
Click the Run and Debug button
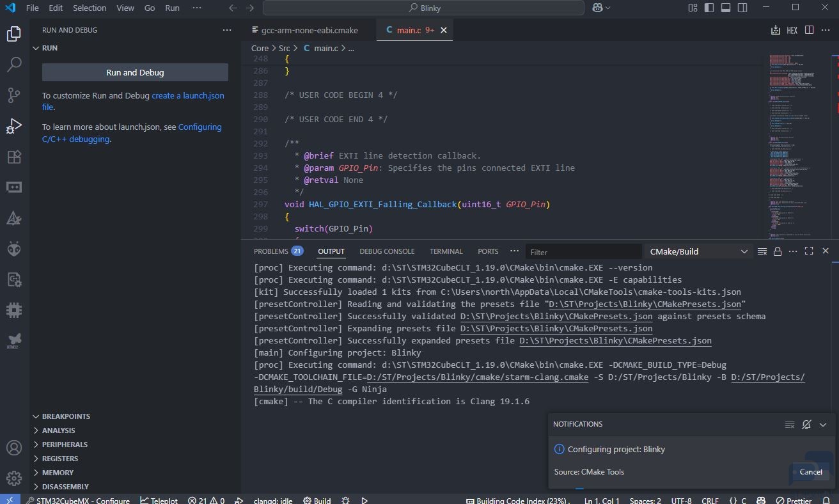(135, 72)
